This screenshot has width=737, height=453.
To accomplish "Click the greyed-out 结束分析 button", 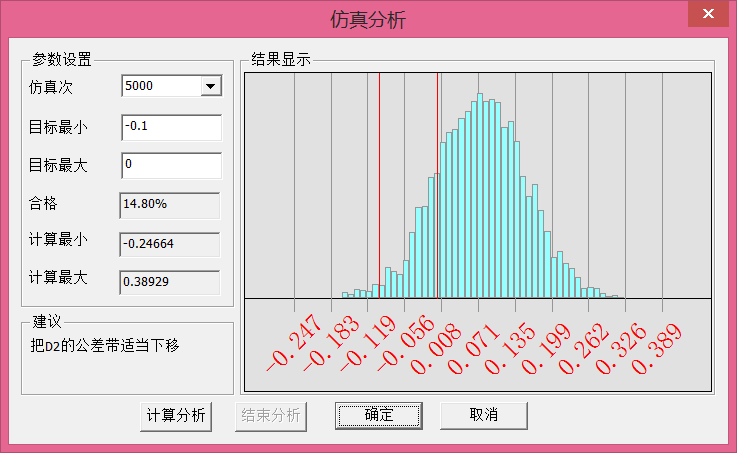I will point(268,415).
